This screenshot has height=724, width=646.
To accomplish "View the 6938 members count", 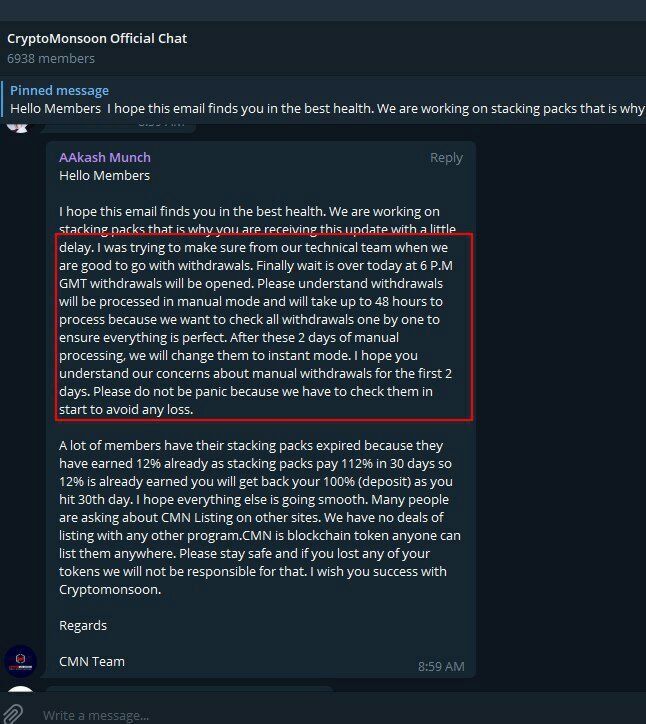I will [x=51, y=59].
